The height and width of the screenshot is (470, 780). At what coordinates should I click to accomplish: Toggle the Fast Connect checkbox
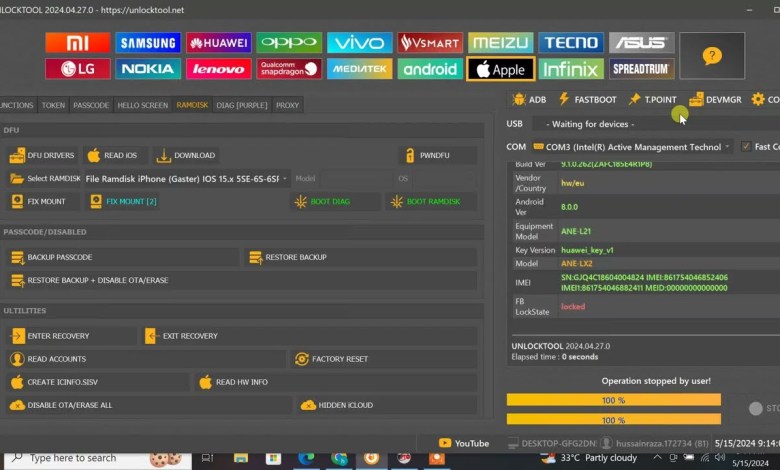click(x=746, y=147)
